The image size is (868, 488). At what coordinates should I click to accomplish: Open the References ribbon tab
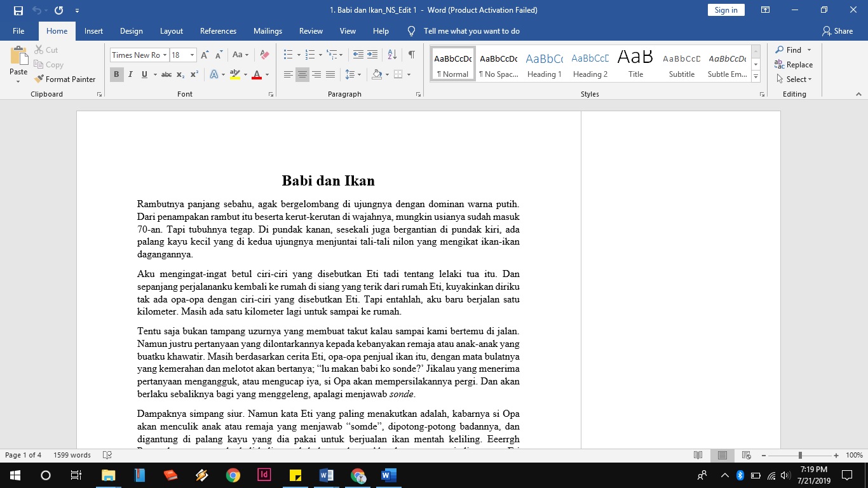coord(218,31)
